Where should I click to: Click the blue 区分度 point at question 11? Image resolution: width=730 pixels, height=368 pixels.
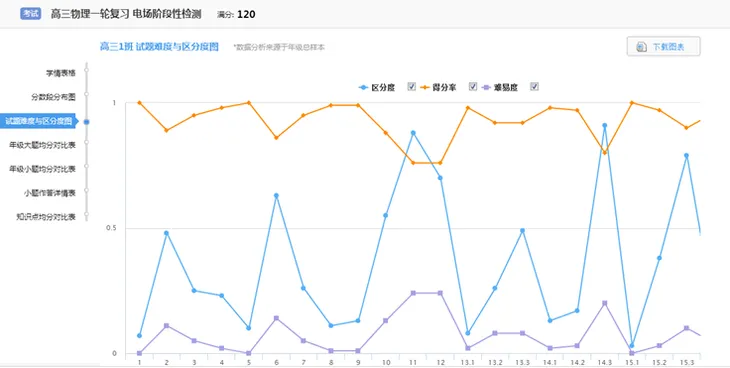[x=413, y=133]
